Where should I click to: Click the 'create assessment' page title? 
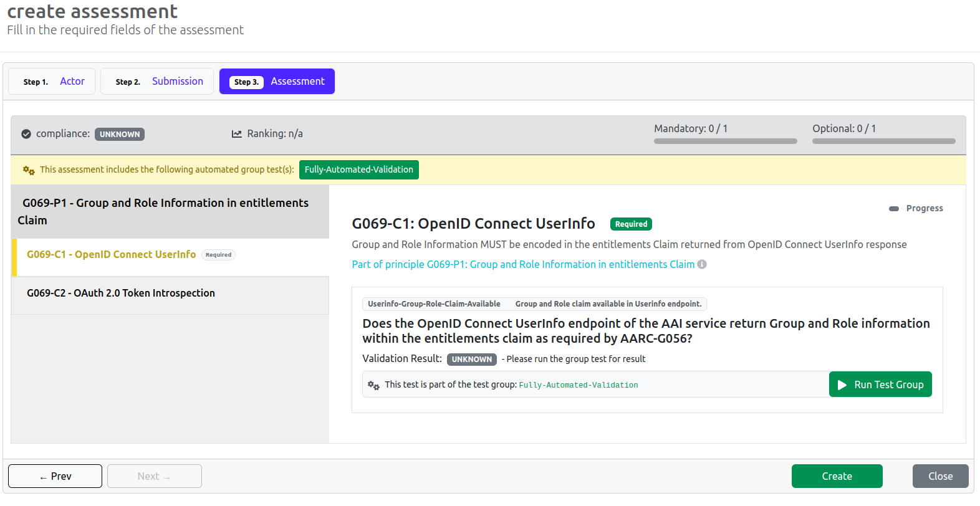coord(92,11)
